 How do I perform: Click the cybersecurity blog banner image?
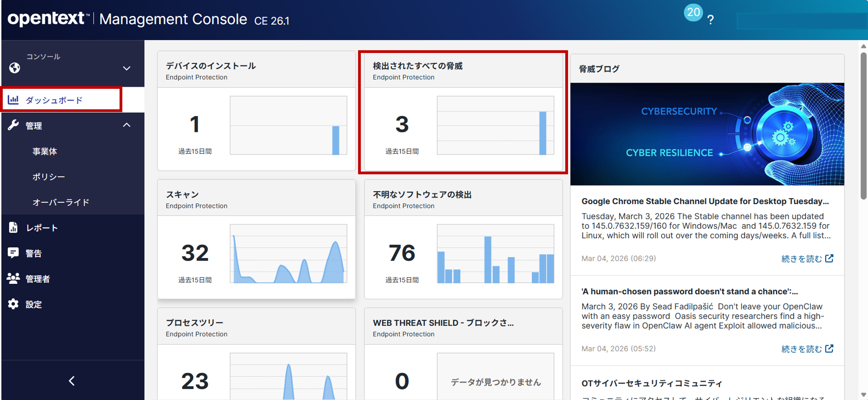tap(707, 134)
